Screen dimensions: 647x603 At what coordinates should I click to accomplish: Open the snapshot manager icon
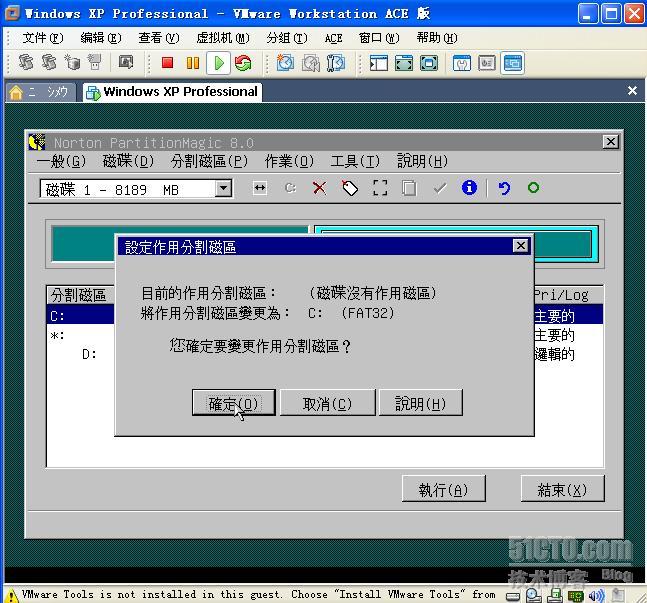[x=335, y=63]
